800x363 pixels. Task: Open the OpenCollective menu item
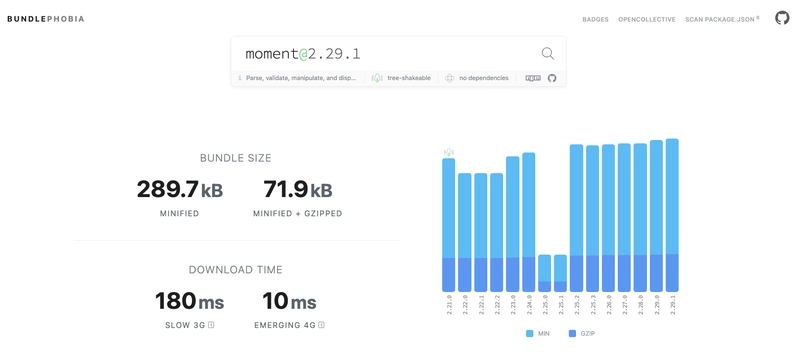[647, 19]
